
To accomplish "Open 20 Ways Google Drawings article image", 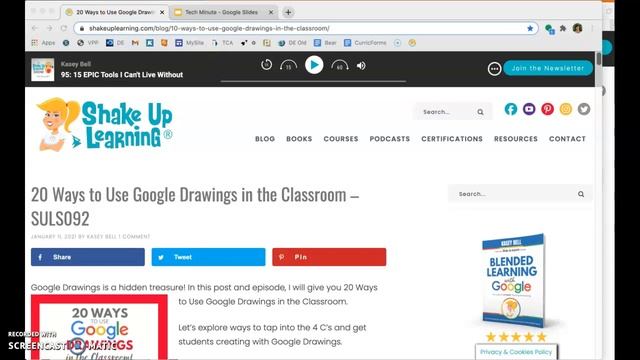I will 99,327.
